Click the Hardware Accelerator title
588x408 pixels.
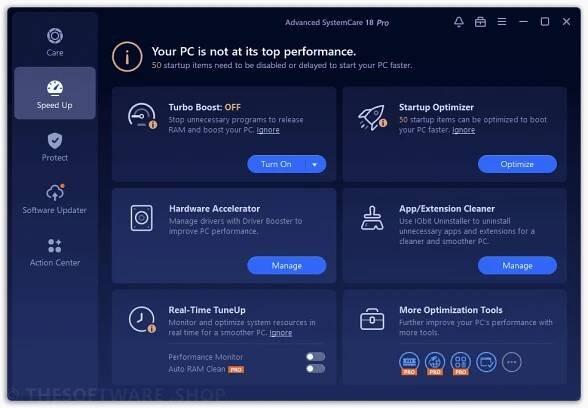[x=214, y=208]
